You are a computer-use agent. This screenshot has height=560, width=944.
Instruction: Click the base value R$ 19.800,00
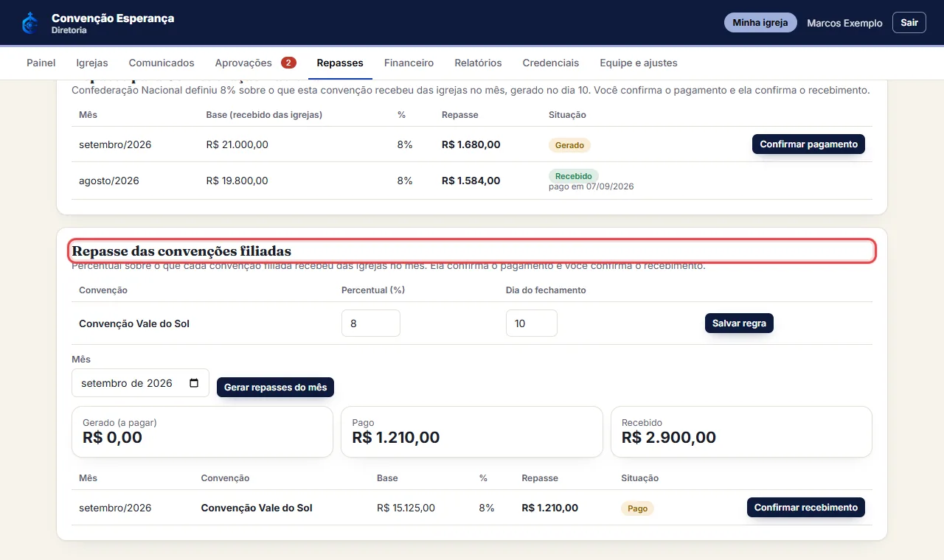click(237, 181)
